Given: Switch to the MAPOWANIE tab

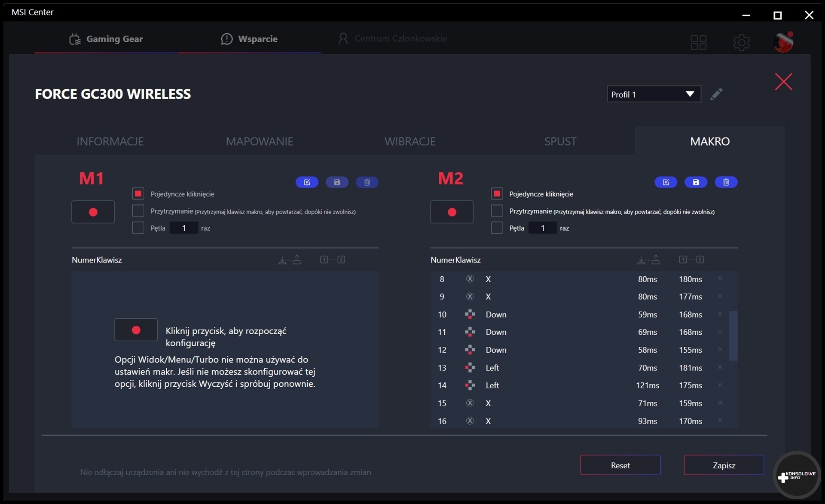Looking at the screenshot, I should pos(260,141).
